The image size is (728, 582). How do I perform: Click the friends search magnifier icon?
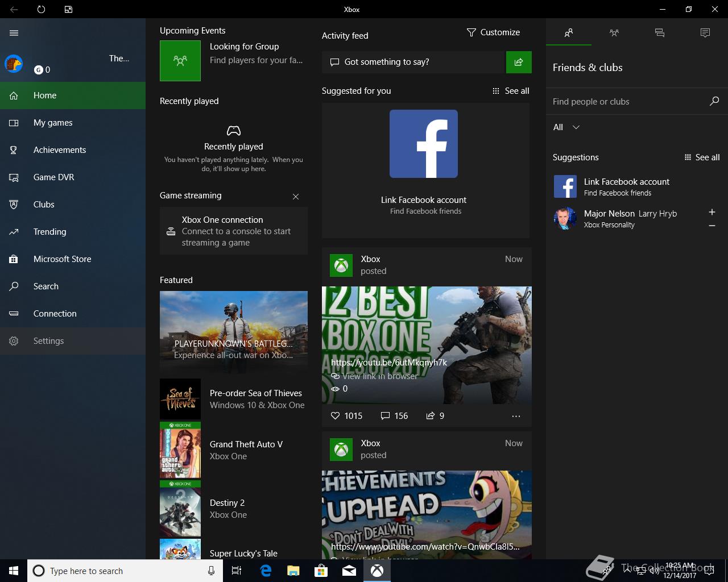click(714, 101)
